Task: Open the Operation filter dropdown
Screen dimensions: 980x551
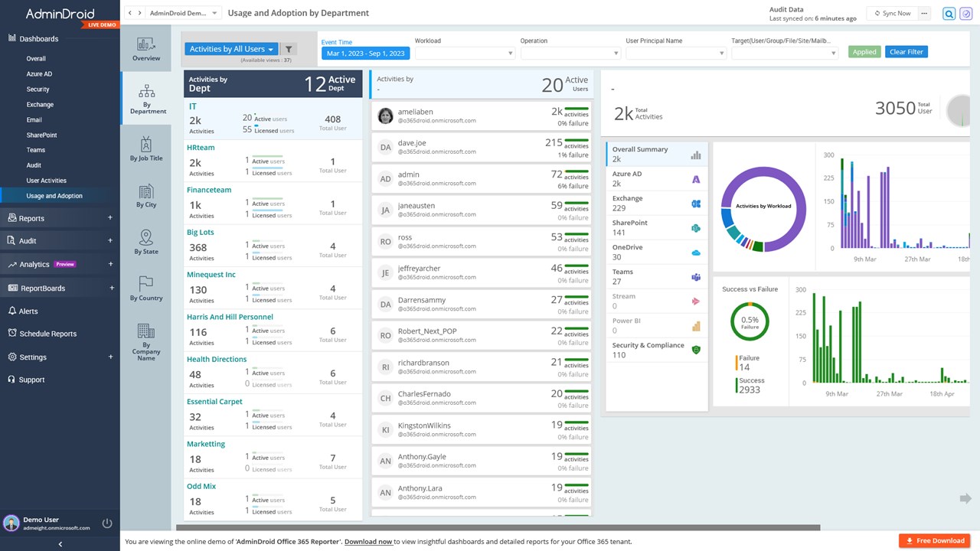Action: pos(570,53)
